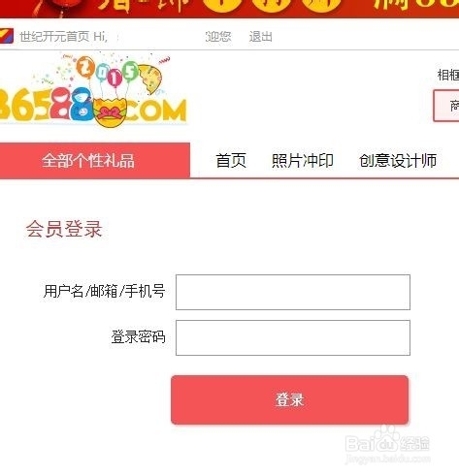Open the 照片冲印 nav tab

[x=303, y=161]
